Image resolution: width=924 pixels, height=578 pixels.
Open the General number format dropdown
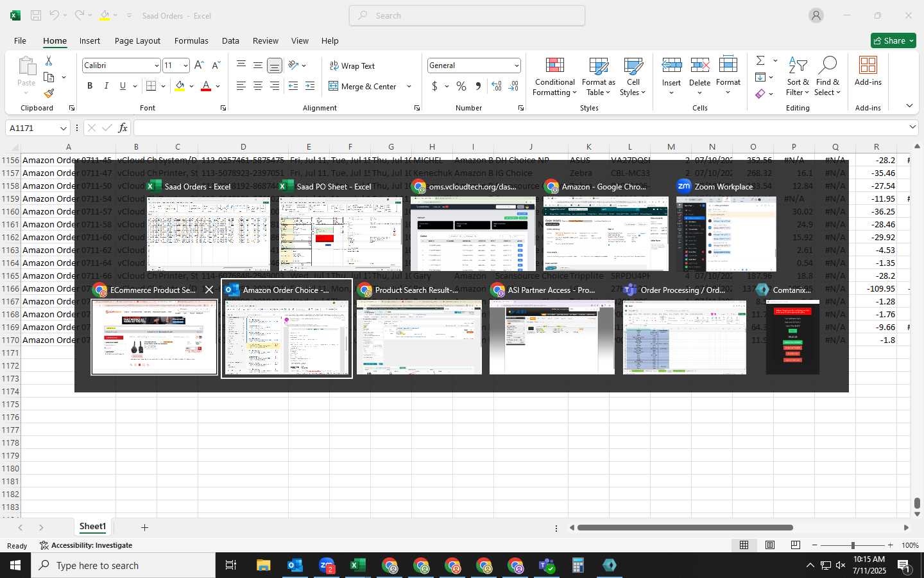[x=516, y=66]
